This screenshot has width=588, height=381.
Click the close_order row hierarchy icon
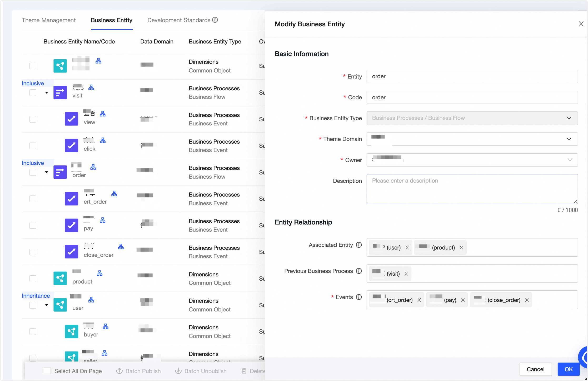(121, 247)
